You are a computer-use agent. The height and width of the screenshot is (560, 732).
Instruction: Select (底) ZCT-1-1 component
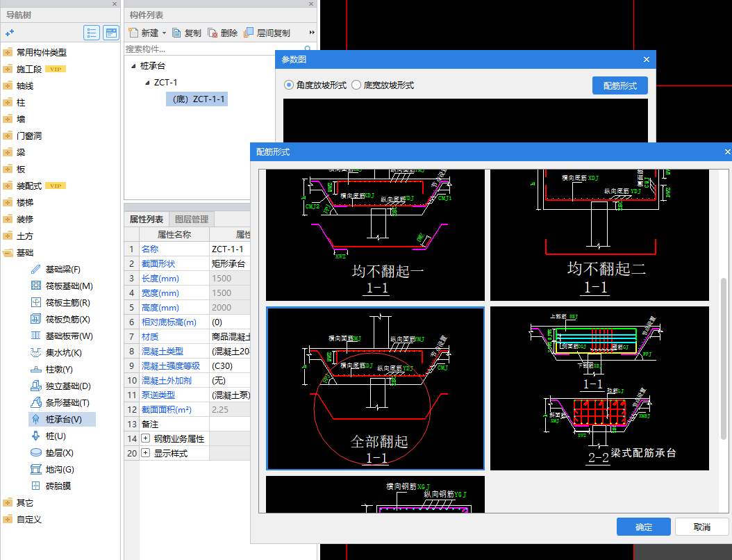(197, 99)
